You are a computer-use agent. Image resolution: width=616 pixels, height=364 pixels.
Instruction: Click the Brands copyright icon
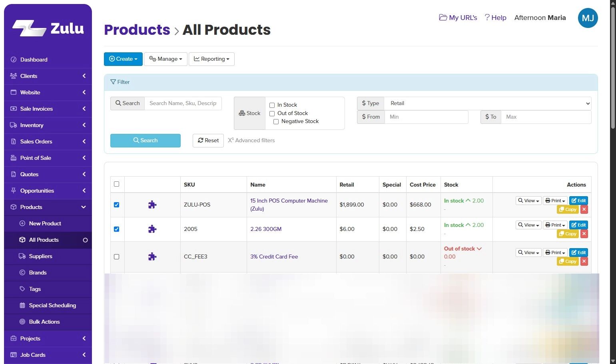[22, 273]
